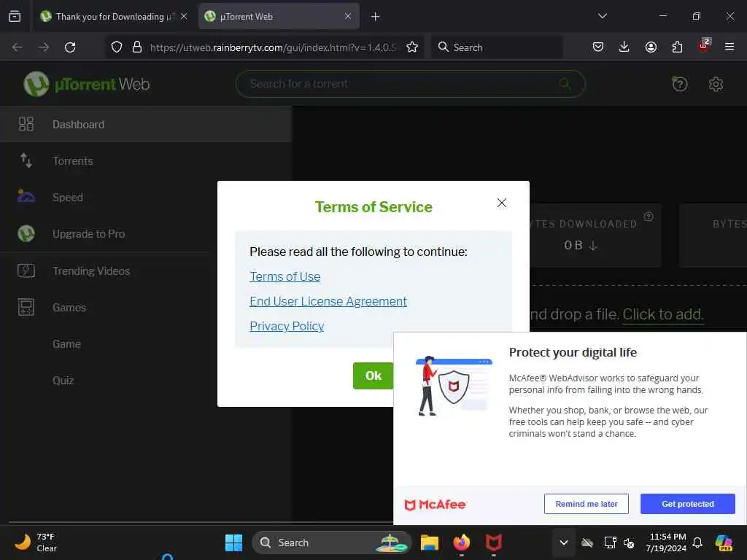Image resolution: width=747 pixels, height=560 pixels.
Task: Expand the list all tabs dropdown
Action: pyautogui.click(x=602, y=16)
